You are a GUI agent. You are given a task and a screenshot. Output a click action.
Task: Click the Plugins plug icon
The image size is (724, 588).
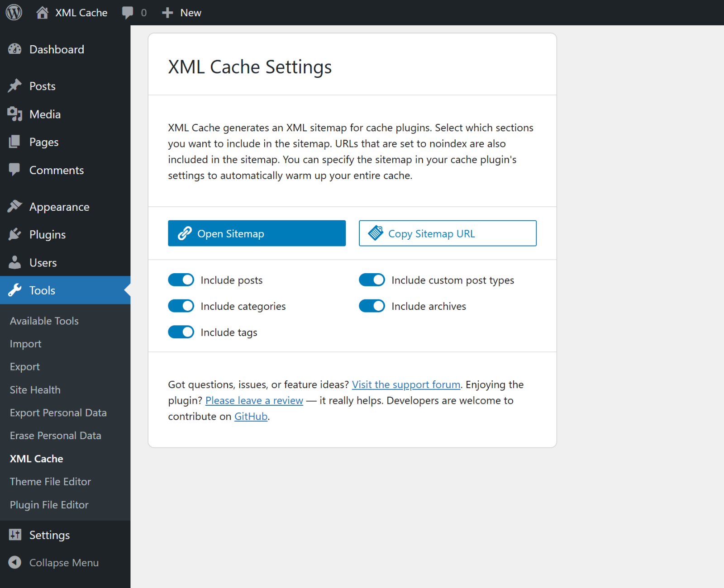click(15, 234)
